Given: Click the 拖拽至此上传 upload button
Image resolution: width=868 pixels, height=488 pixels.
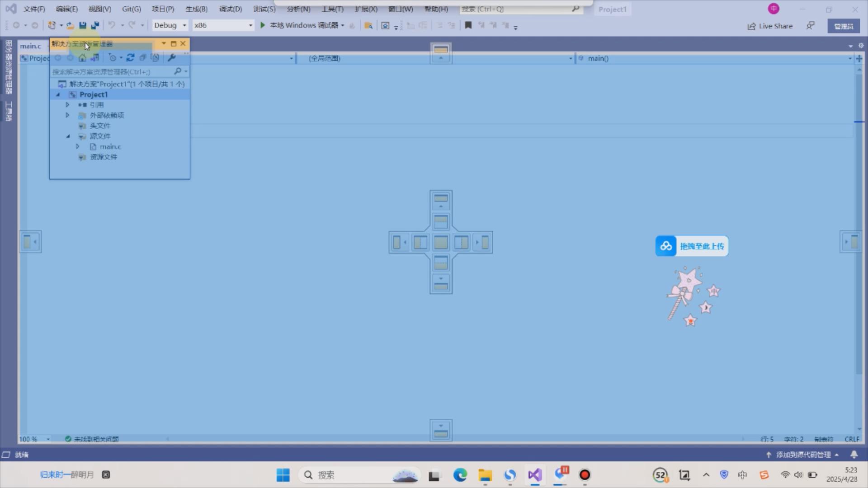Looking at the screenshot, I should [692, 246].
